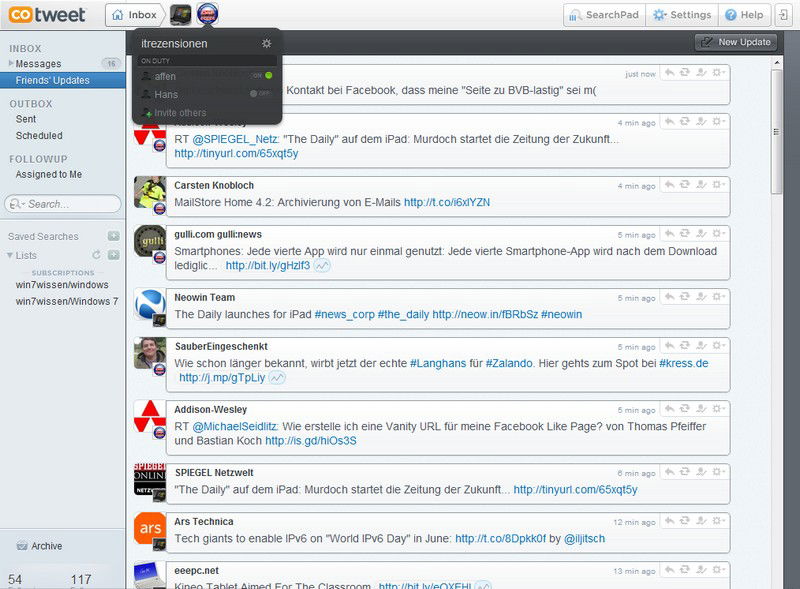Assign the gulli.com tweet to a teammate

pyautogui.click(x=702, y=233)
